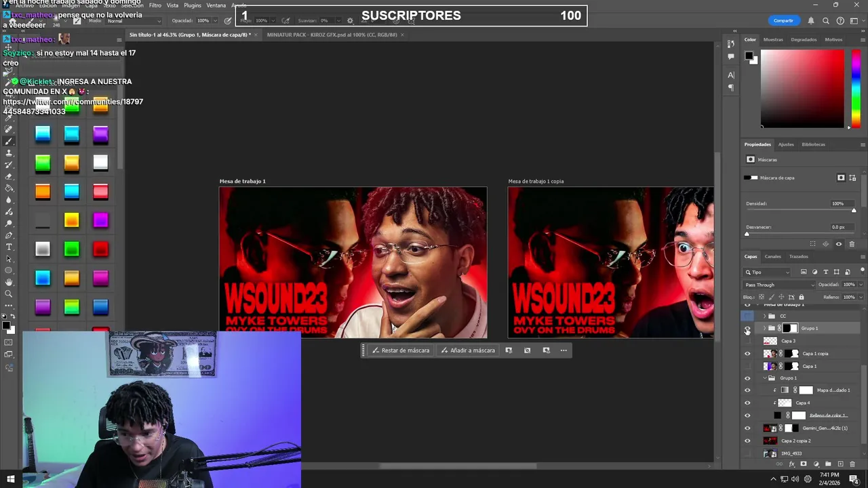Open the Ventana menu

point(216,5)
